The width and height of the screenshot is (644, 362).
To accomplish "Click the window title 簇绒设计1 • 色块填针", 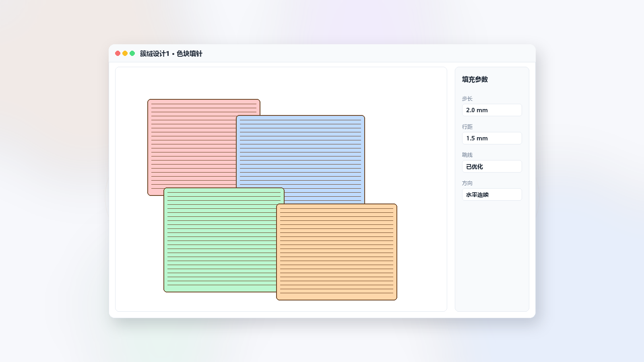I will (x=171, y=53).
